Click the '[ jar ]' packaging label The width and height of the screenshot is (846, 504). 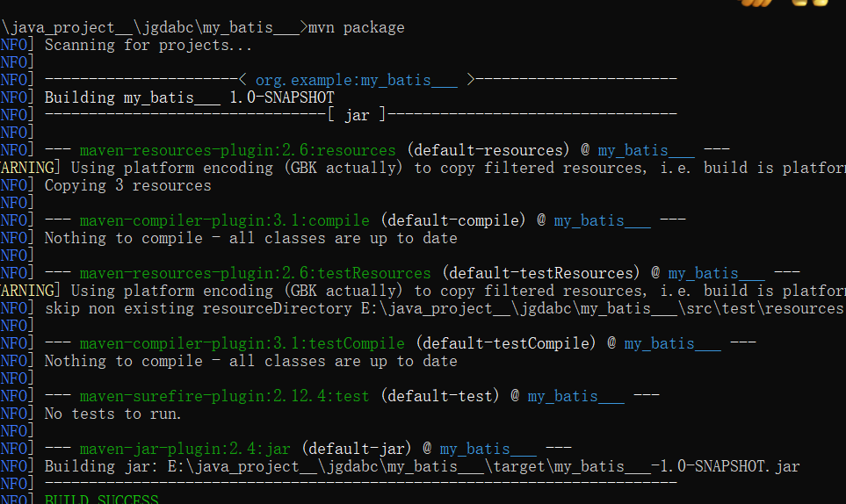[358, 115]
